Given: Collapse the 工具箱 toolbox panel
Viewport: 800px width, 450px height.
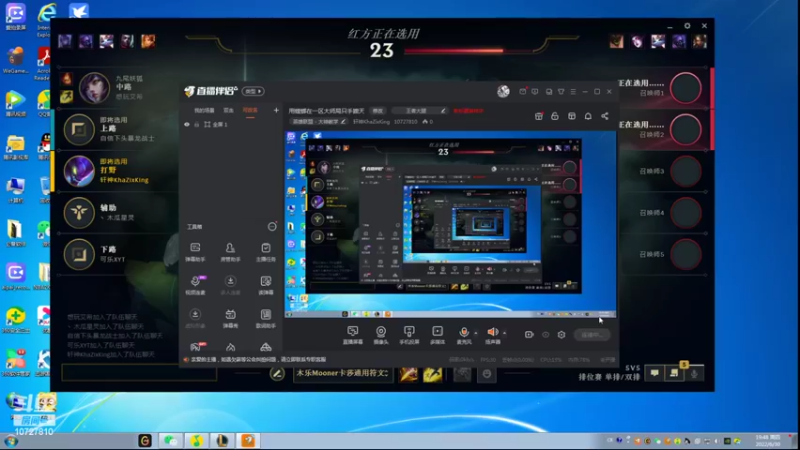Looking at the screenshot, I should coord(272,227).
